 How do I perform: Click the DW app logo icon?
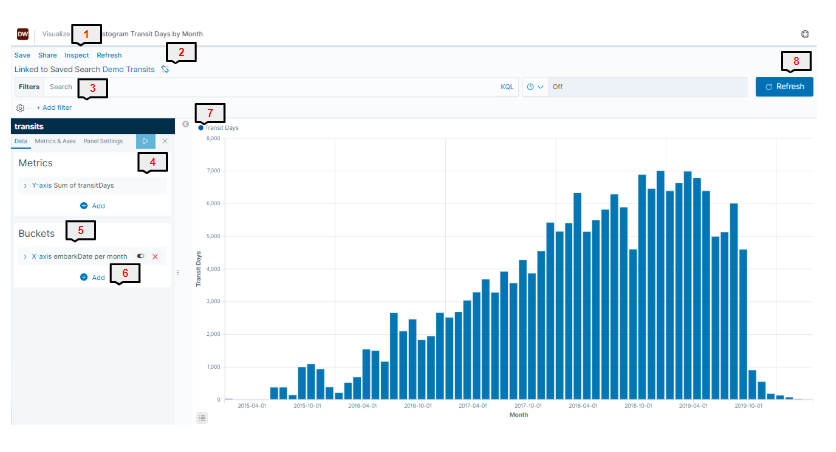click(x=23, y=34)
